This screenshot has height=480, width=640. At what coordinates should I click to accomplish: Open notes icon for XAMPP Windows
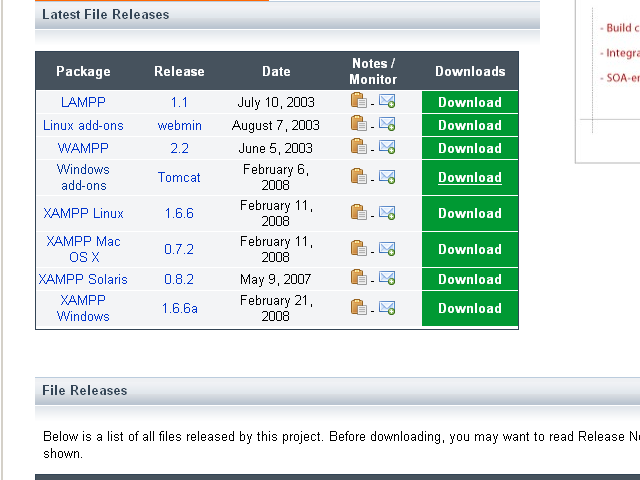[358, 307]
